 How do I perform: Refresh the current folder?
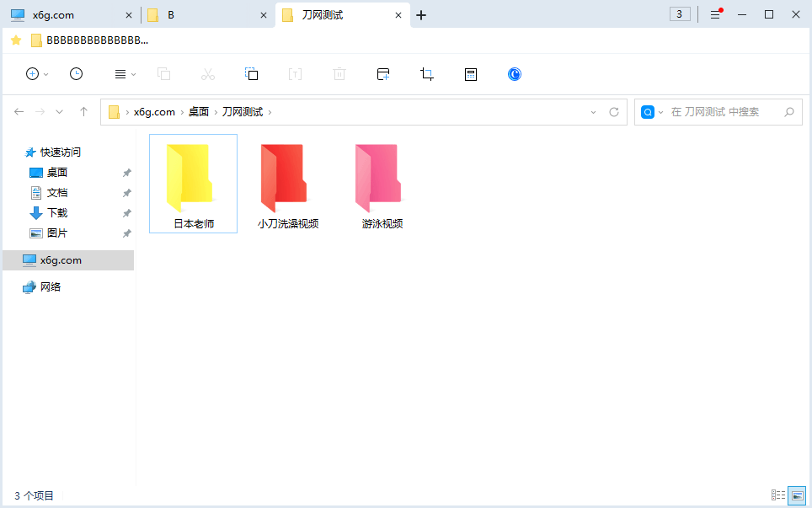(614, 112)
